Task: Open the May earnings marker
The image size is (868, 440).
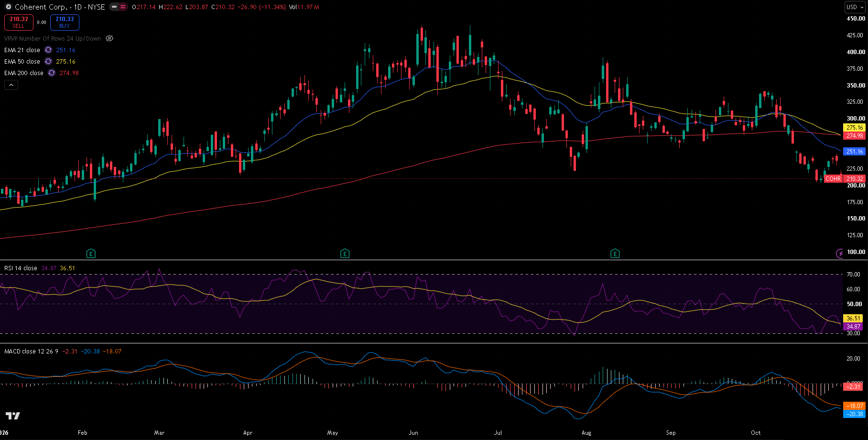Action: [x=345, y=253]
